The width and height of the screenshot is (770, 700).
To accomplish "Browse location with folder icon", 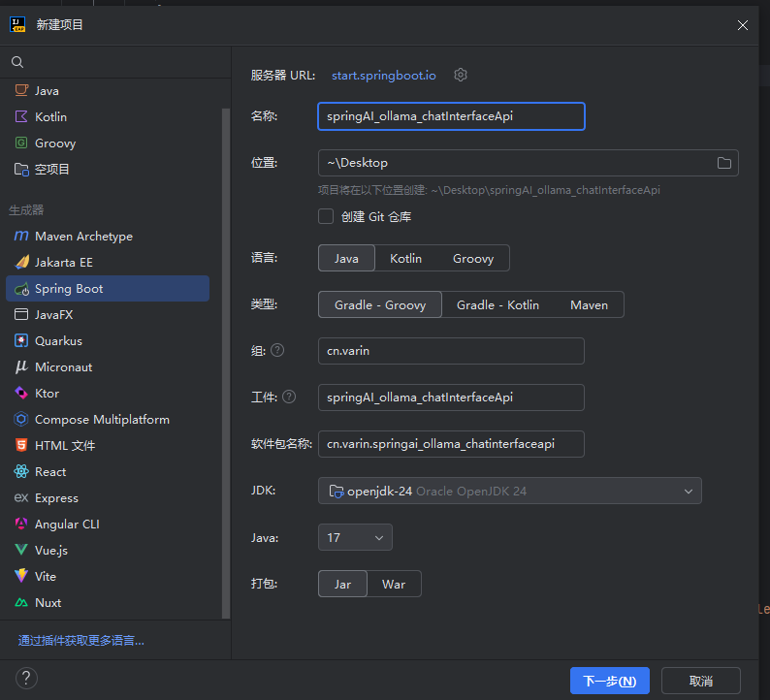I will [x=723, y=163].
